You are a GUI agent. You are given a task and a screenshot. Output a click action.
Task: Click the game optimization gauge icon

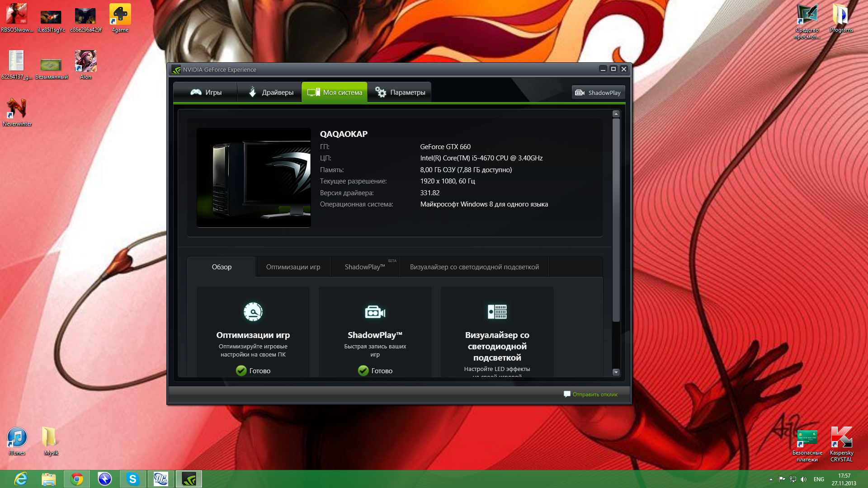click(253, 312)
